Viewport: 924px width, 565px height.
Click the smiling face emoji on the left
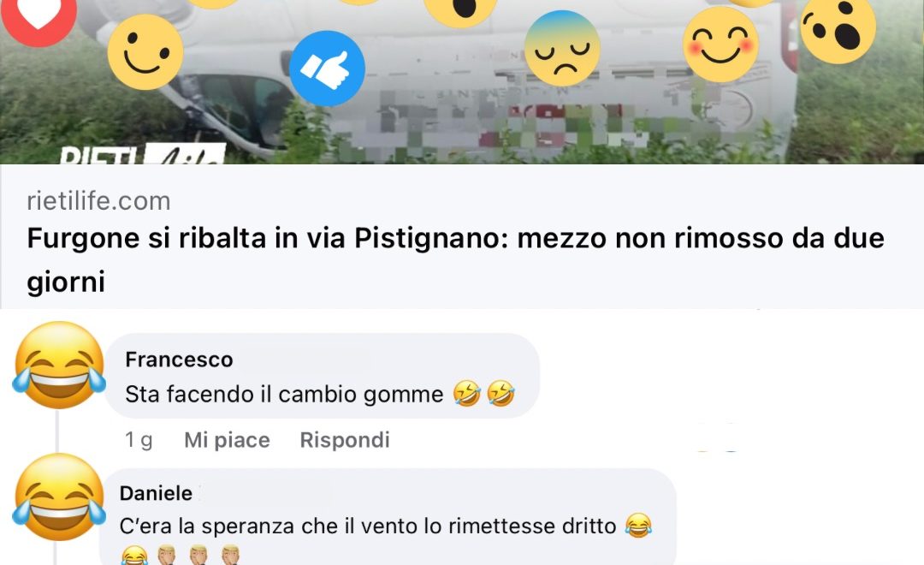[145, 52]
